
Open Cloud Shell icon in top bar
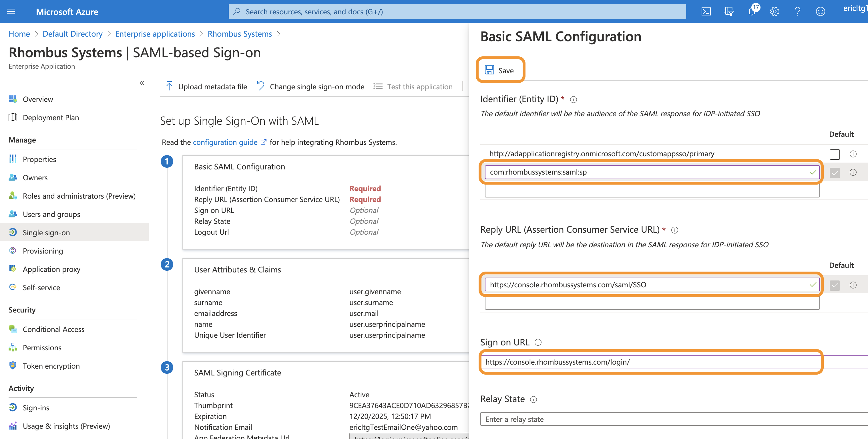[706, 12]
